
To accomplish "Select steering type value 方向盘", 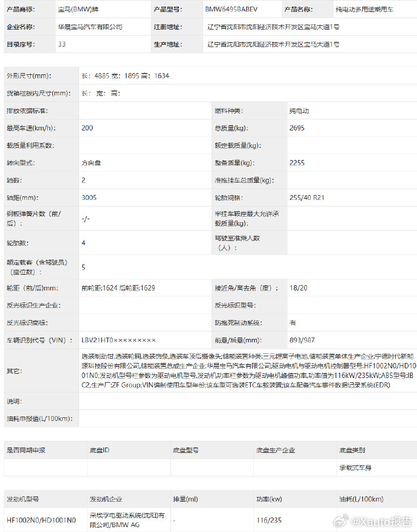I will (91, 163).
